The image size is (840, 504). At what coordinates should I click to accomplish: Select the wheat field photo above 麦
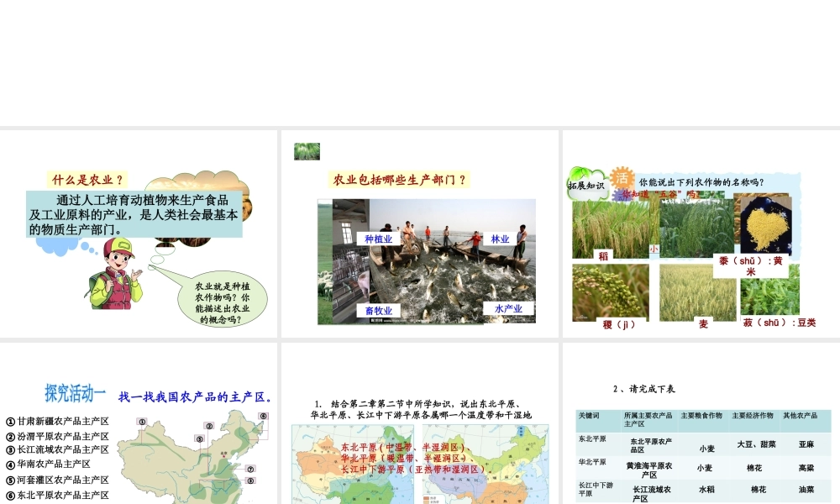click(697, 292)
